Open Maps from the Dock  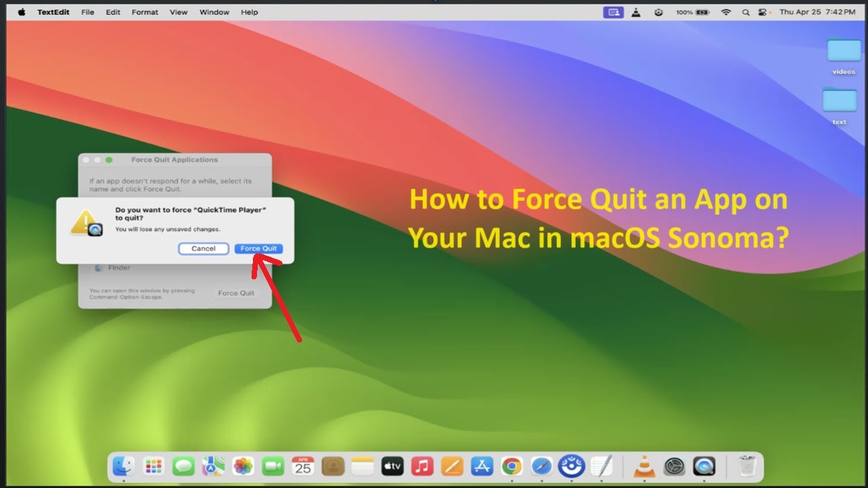click(214, 466)
